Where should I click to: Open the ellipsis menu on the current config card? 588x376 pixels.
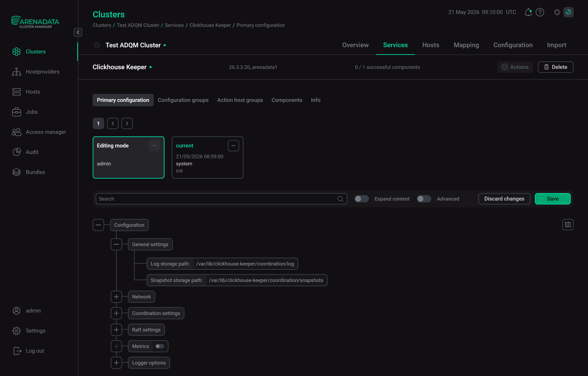233,145
